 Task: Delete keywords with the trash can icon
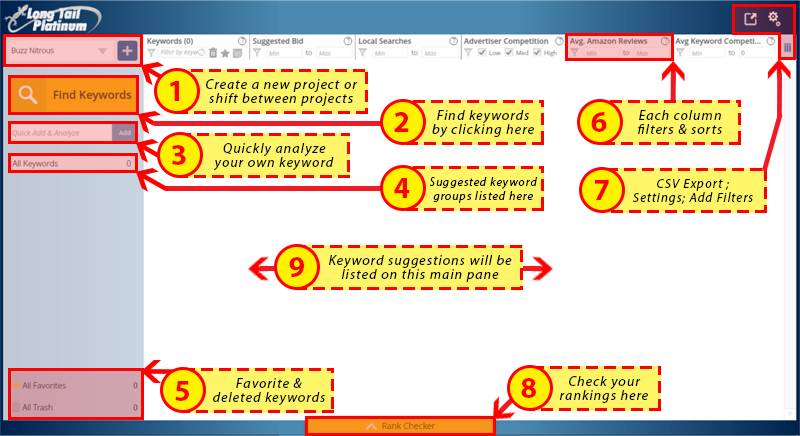213,53
